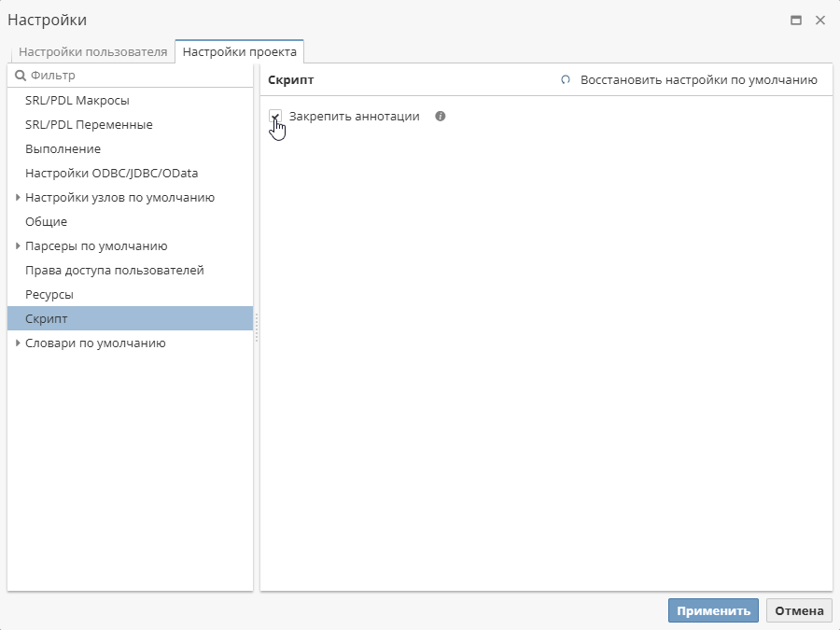Image resolution: width=840 pixels, height=630 pixels.
Task: Click Восстановить настройки по умолчанию link
Action: 698,80
